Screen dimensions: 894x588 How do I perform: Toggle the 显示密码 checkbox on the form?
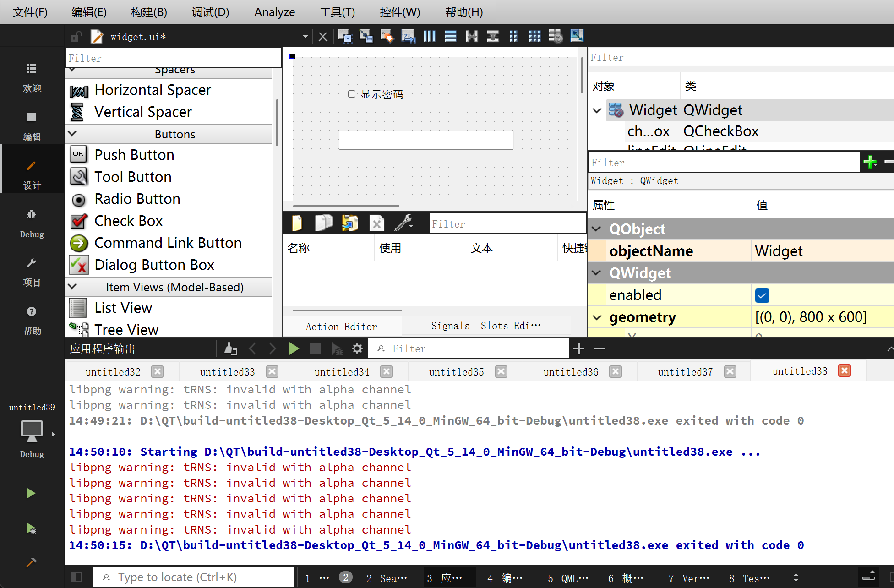[352, 94]
